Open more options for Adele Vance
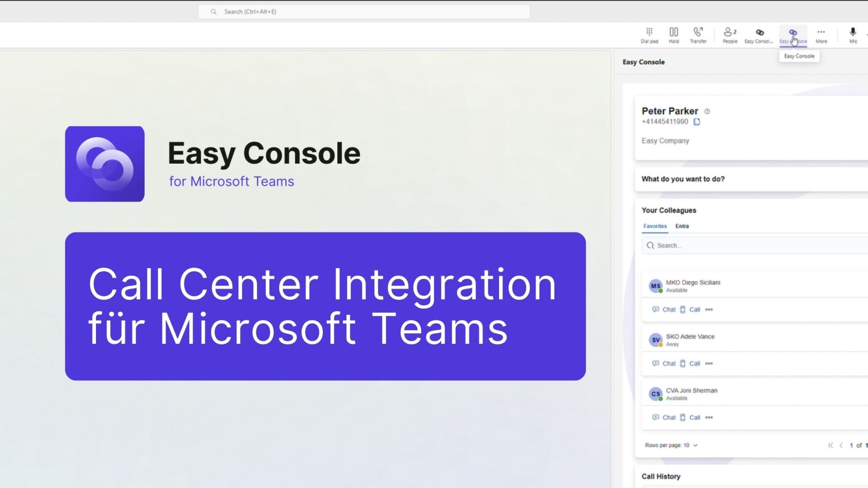868x488 pixels. [x=709, y=364]
